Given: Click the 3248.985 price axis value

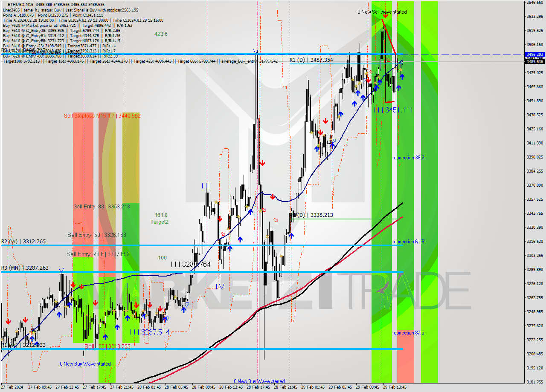Looking at the screenshot, I should click(x=535, y=312).
